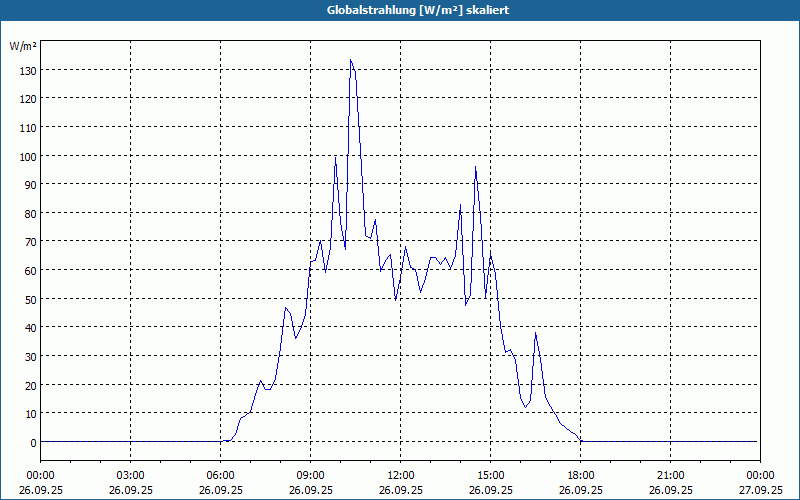This screenshot has height=500, width=800.
Task: Select the y-axis value "20"
Action: [30, 386]
